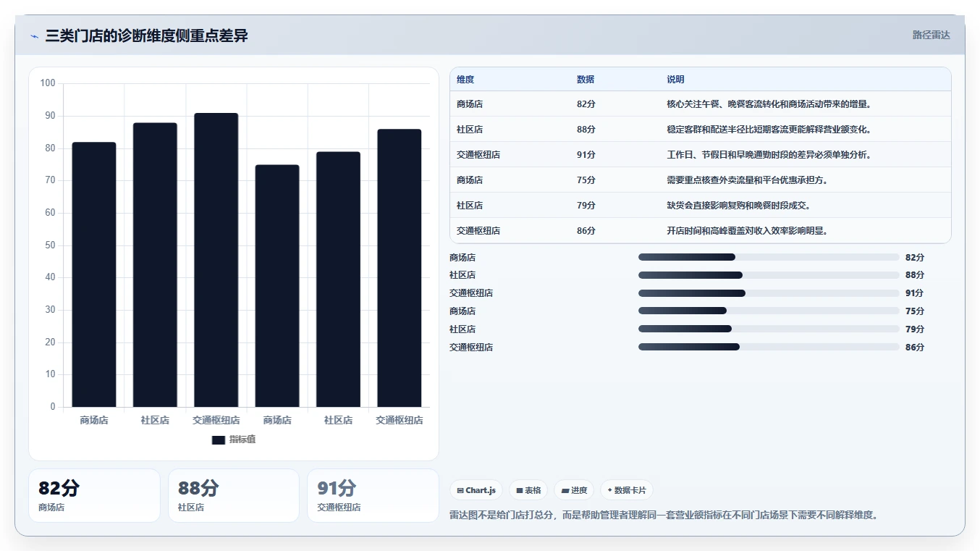980x551 pixels.
Task: Click the 数据卡片 tag chip
Action: [x=627, y=490]
